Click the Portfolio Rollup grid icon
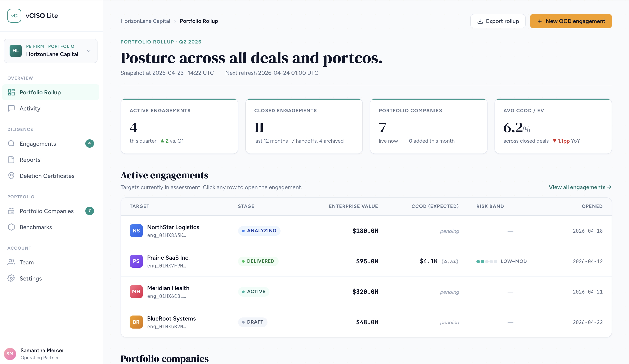 click(11, 92)
